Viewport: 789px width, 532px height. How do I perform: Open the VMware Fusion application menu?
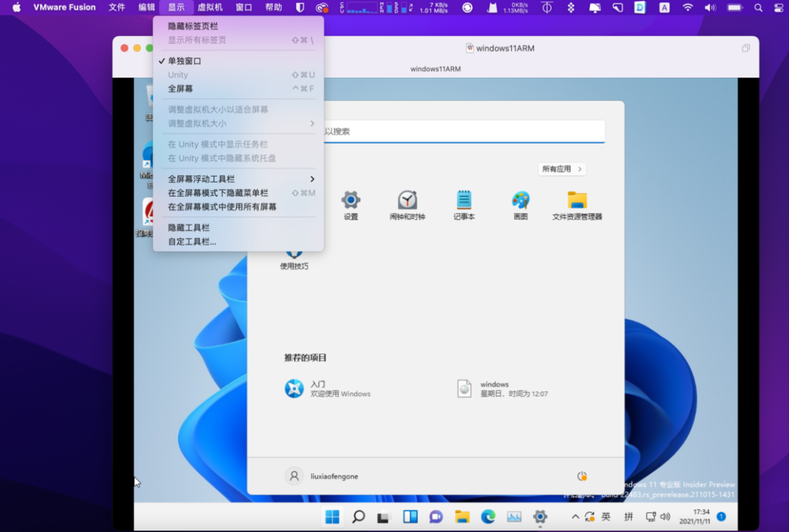(64, 7)
